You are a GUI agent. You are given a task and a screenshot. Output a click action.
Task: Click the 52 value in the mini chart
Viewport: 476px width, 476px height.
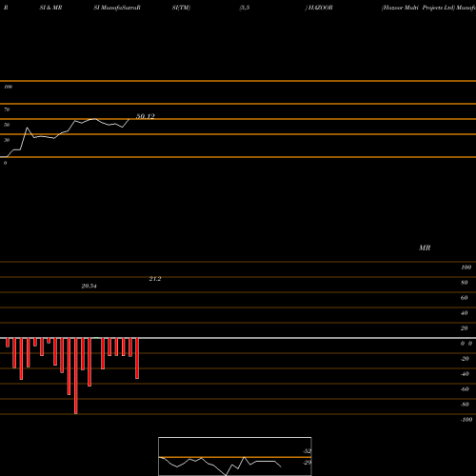307,451
